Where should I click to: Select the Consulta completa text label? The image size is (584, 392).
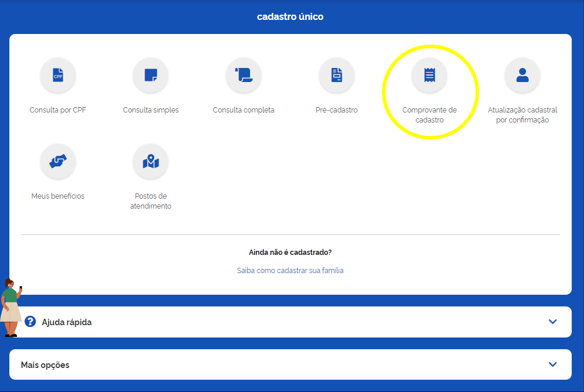(244, 110)
